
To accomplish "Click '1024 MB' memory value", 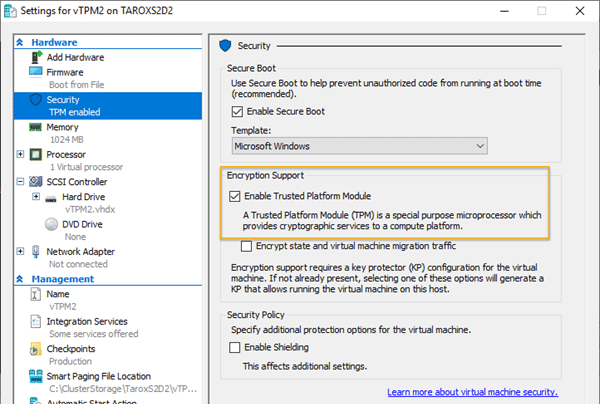I will (67, 140).
